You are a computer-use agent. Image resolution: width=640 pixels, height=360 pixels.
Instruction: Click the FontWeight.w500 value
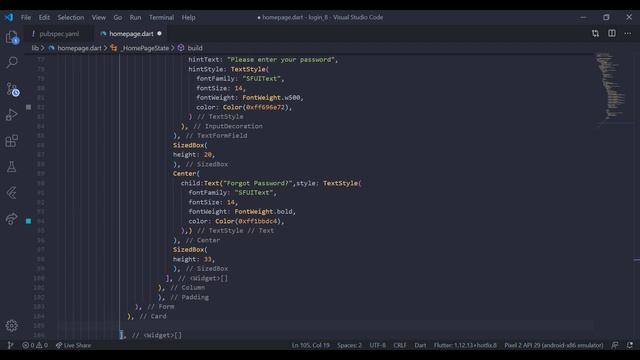pos(271,98)
